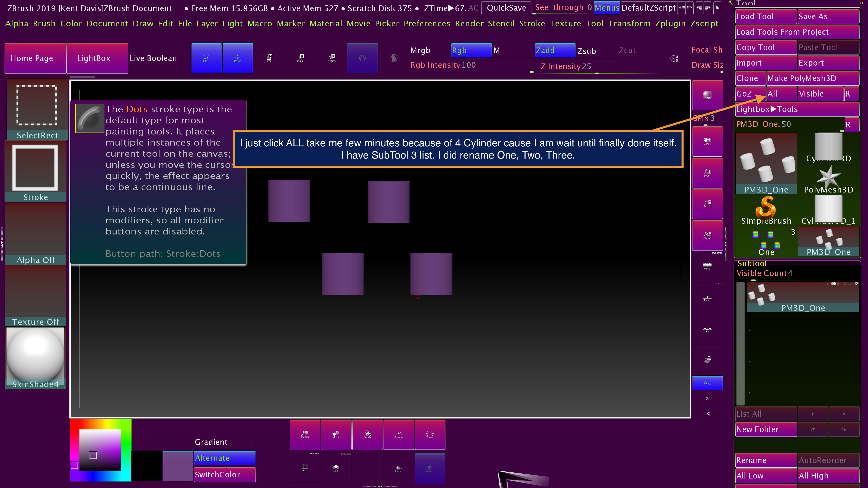Enable the Floor grid toggle
Screen dimensions: 868x488
707,298
